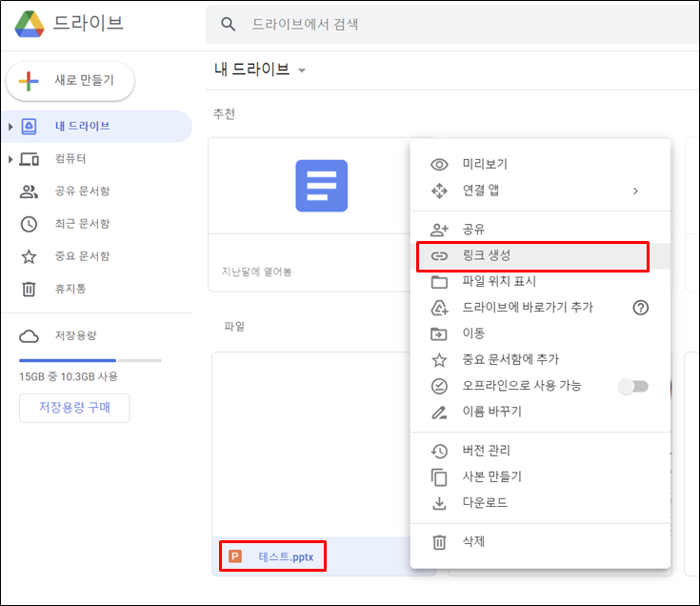Screen dimensions: 700x606
Task: Click the search magnifier icon
Action: 229,24
